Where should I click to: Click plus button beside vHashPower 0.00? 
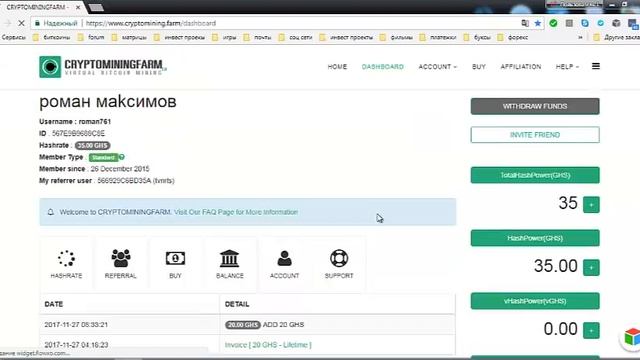[x=591, y=331]
